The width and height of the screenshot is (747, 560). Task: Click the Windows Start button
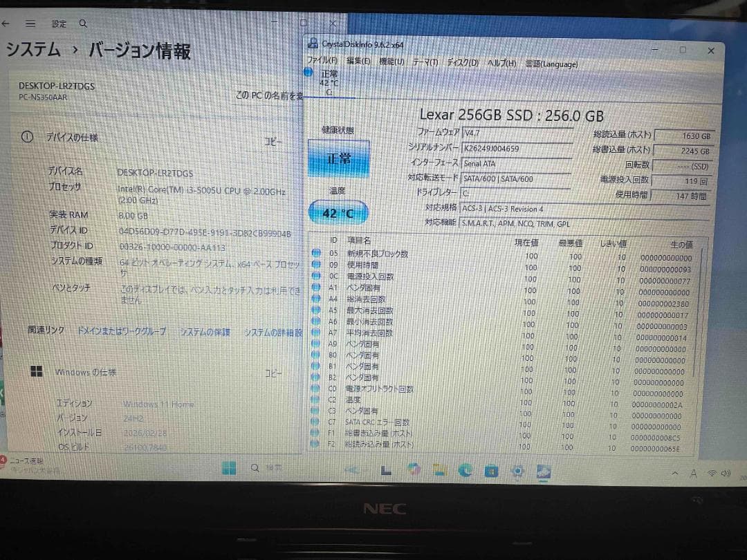230,469
